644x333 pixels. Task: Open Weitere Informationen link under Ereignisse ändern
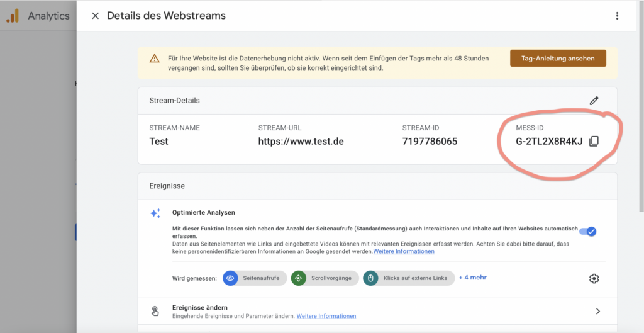326,316
